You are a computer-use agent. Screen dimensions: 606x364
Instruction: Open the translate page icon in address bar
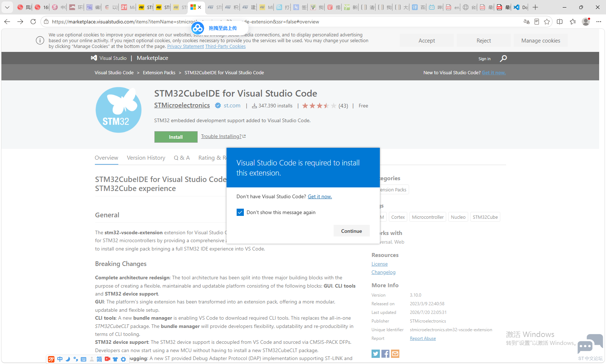coord(527,22)
